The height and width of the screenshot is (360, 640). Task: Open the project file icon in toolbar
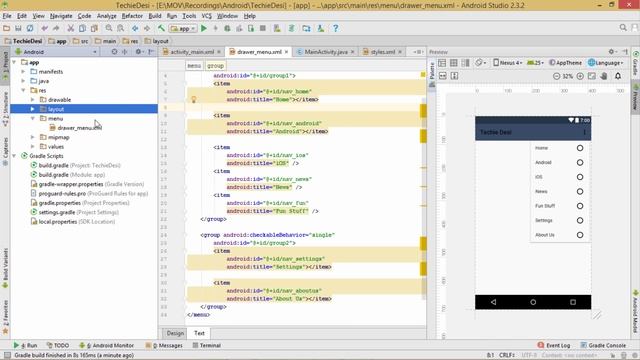[7, 28]
